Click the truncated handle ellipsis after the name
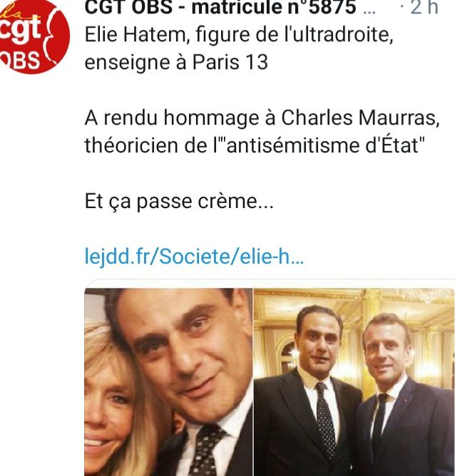The height and width of the screenshot is (476, 455). coord(369,10)
